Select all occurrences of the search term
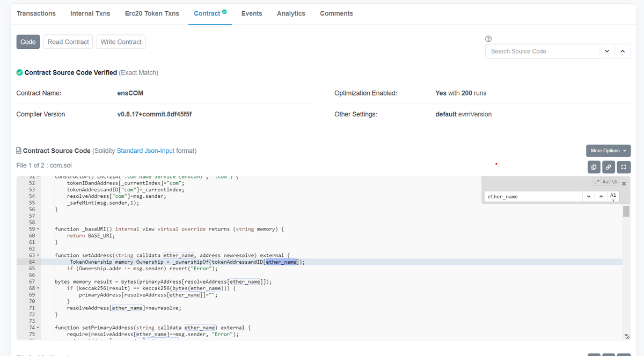The width and height of the screenshot is (644, 356). (613, 196)
